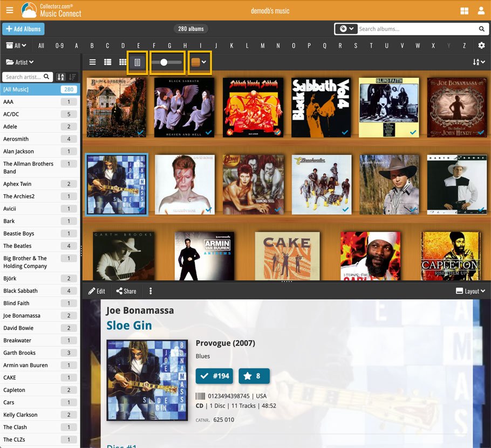Screen dimensions: 491x448
Task: Select the images grid view icon
Action: (123, 63)
